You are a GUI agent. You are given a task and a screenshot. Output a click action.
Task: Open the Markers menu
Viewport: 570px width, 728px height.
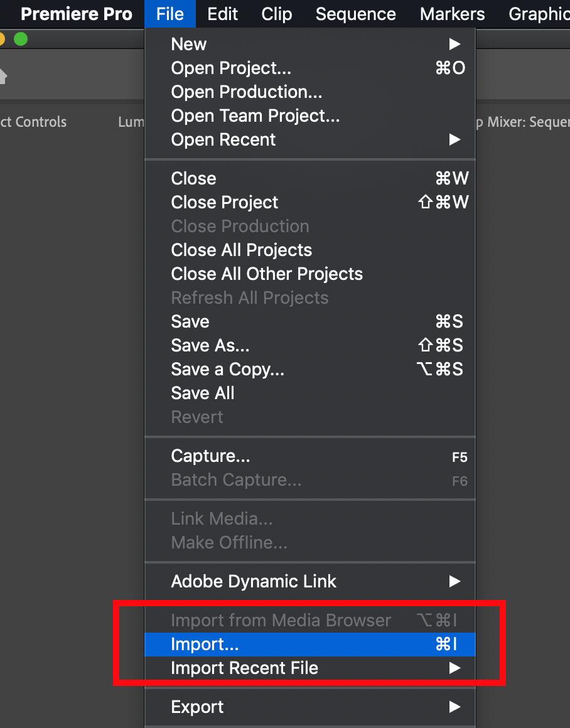[x=453, y=14]
